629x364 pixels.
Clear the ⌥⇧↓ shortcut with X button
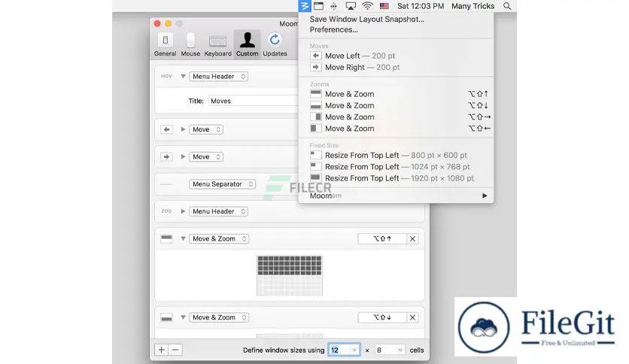[x=412, y=317]
